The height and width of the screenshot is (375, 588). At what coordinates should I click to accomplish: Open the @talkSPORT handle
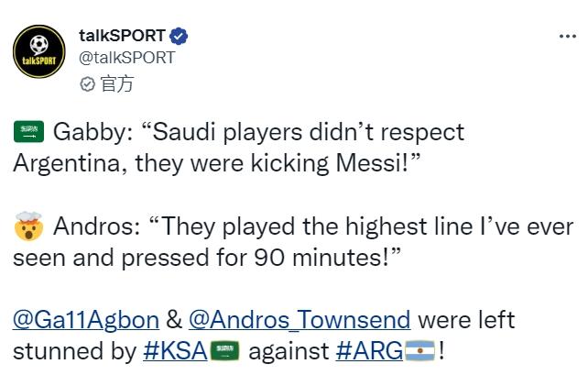(126, 58)
